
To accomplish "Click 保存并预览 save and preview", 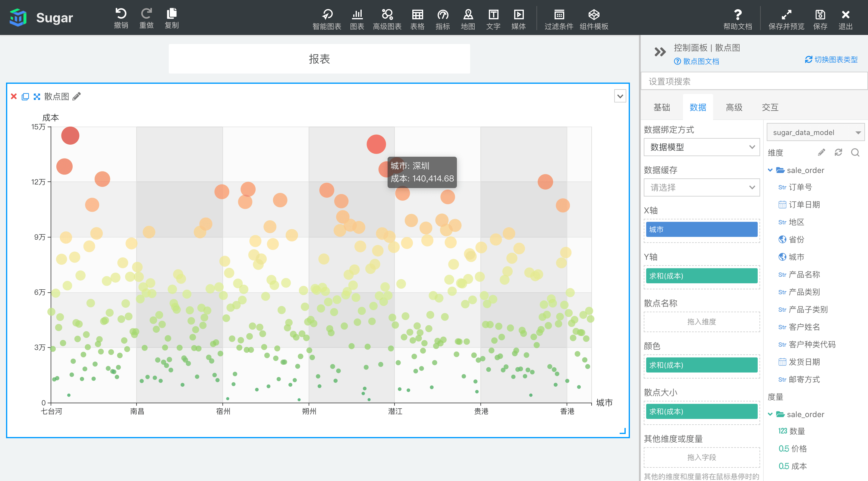I will tap(786, 19).
